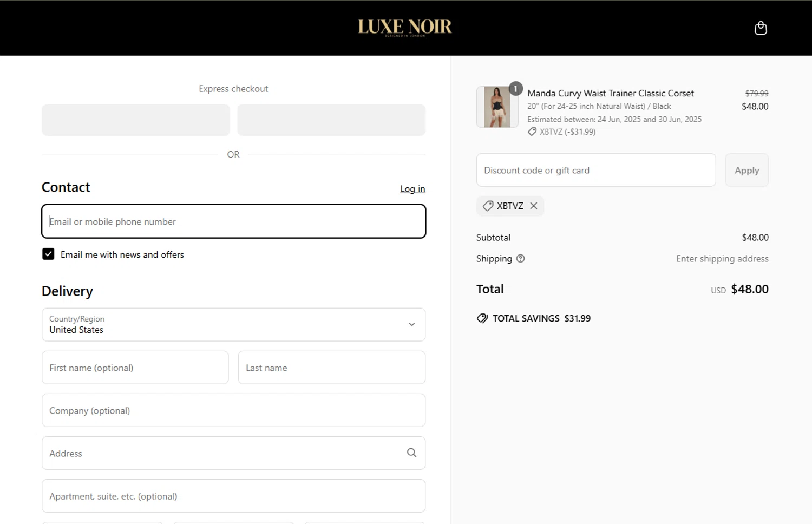Screen dimensions: 812x524
Task: Click the struck-through $79.99 price
Action: coord(757,94)
